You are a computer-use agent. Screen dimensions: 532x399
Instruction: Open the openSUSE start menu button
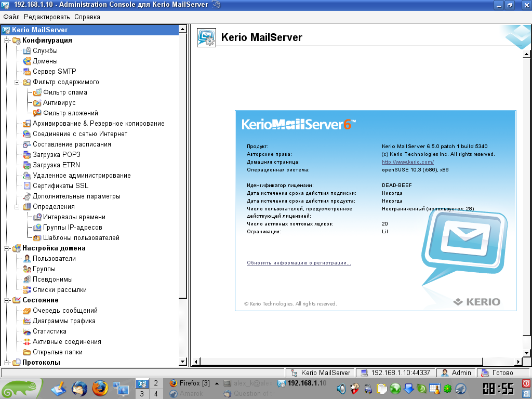click(x=21, y=389)
